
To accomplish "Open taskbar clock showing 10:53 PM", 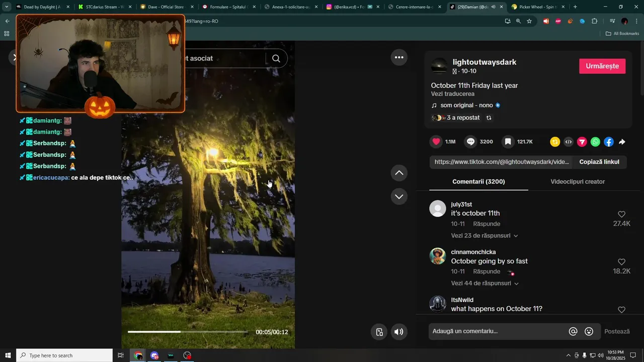I will coord(615,355).
